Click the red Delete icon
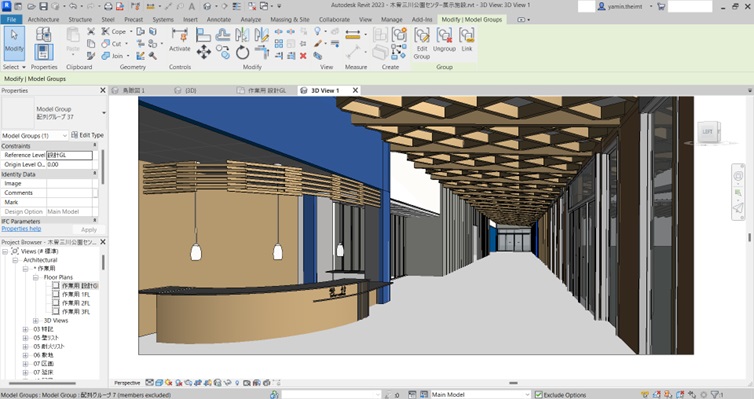 pos(303,56)
